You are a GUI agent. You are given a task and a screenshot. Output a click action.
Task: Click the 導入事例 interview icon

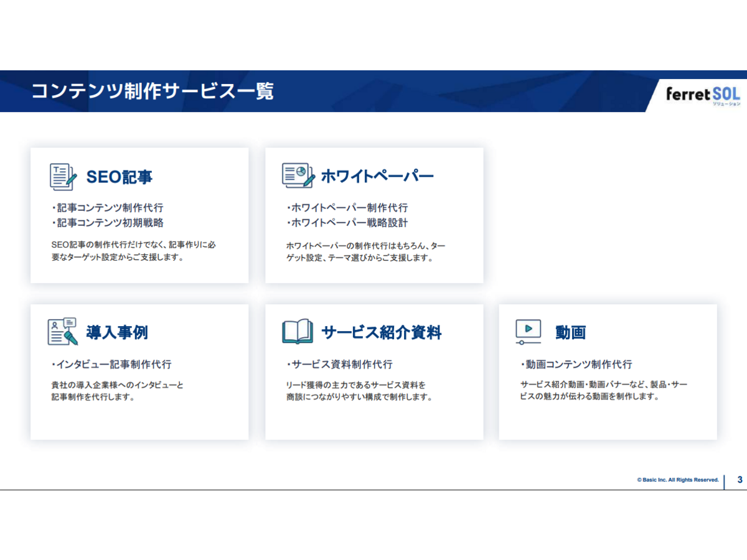pos(63,332)
